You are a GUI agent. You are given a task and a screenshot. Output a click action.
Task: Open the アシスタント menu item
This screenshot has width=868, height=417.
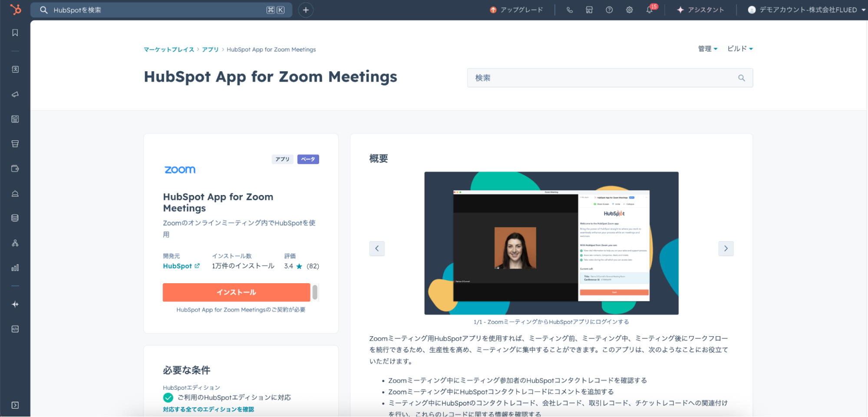tap(700, 10)
